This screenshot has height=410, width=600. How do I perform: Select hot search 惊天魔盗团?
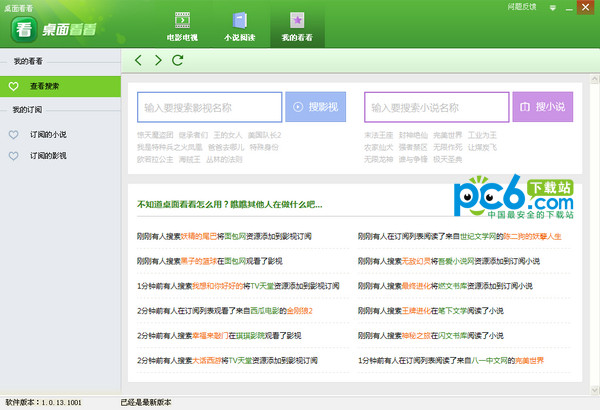tap(155, 135)
